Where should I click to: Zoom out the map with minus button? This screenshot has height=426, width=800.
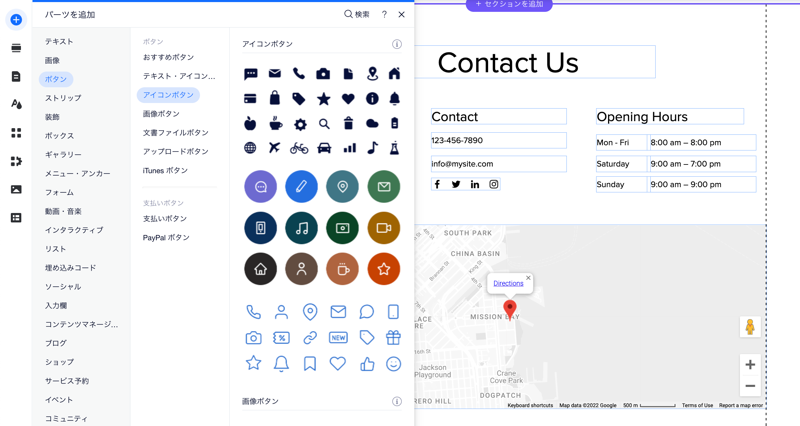pyautogui.click(x=750, y=386)
